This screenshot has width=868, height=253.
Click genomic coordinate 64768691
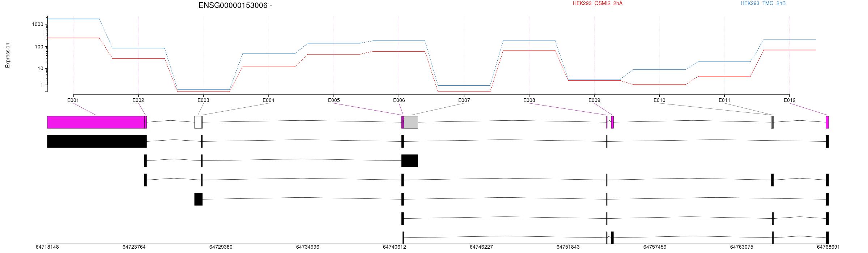[x=828, y=247]
